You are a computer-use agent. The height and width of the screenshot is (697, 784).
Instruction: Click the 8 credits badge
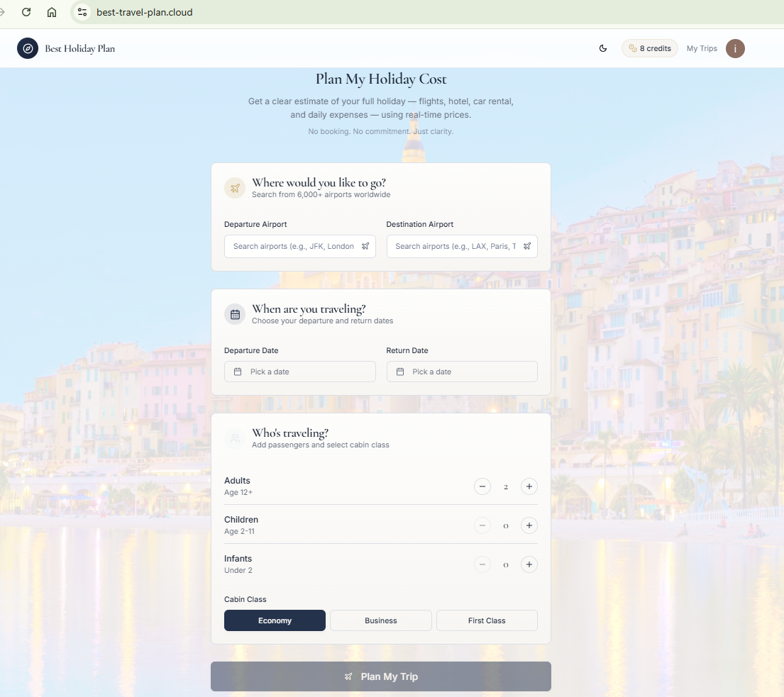tap(649, 48)
